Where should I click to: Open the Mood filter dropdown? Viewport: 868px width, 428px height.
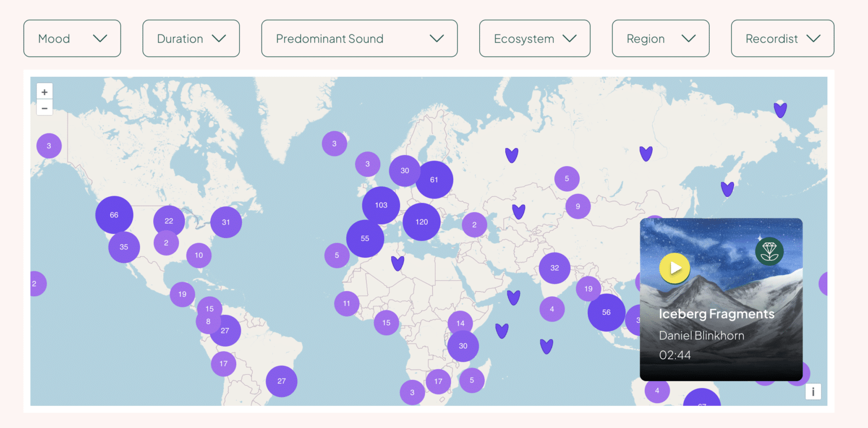72,38
